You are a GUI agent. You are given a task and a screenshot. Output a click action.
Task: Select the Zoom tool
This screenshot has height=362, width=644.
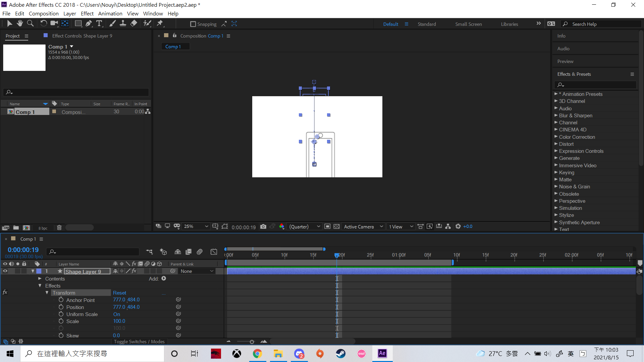(x=30, y=23)
